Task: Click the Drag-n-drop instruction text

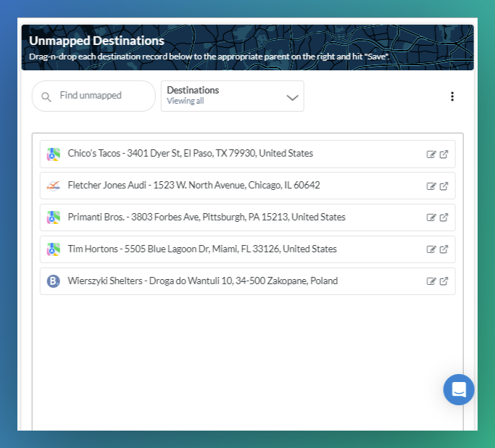Action: pos(209,57)
